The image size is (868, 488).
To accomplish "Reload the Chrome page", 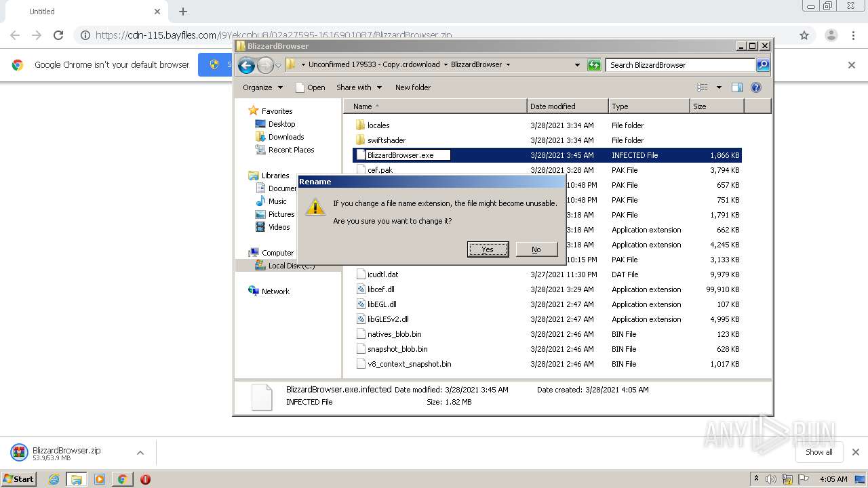I will [58, 35].
